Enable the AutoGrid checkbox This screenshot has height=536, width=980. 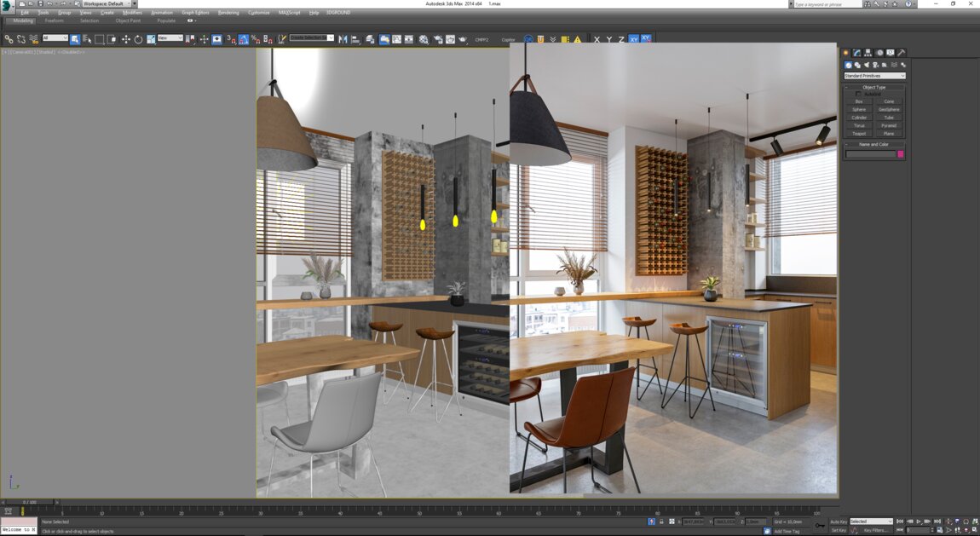[x=859, y=94]
